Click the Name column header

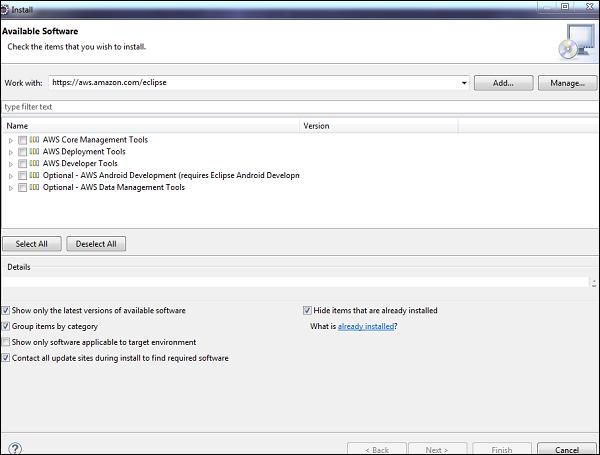[151, 126]
